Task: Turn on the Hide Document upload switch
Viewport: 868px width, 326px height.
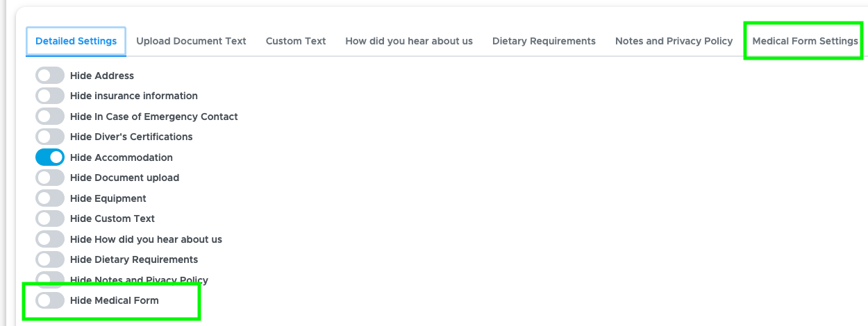Action: click(x=50, y=178)
